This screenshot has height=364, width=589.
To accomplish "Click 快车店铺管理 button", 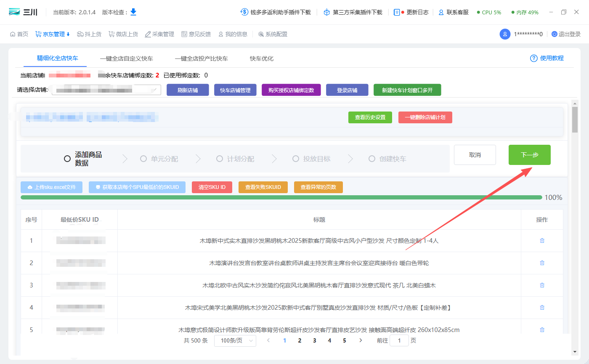I will point(235,90).
